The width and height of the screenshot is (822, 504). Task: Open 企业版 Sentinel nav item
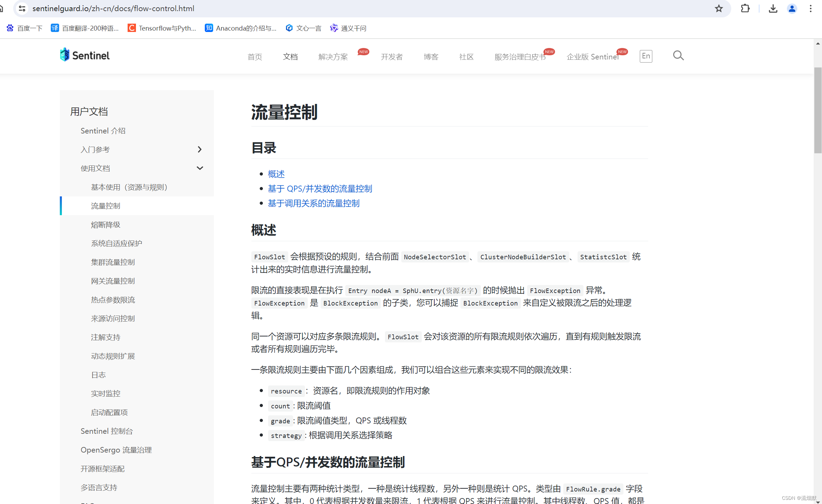(593, 57)
